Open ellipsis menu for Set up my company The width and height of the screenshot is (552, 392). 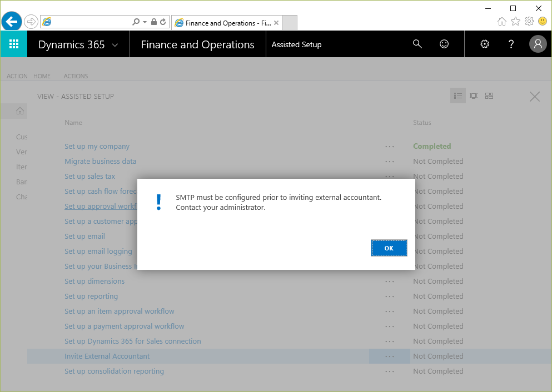click(x=390, y=147)
